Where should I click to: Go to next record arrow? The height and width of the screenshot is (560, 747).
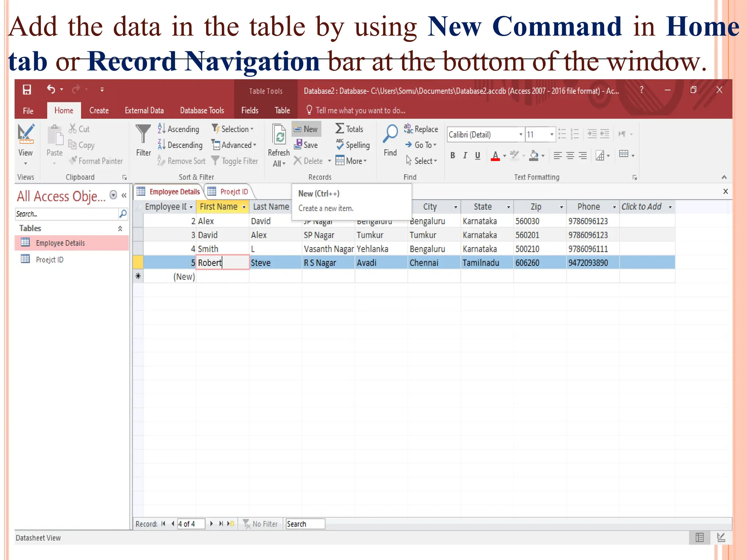211,524
